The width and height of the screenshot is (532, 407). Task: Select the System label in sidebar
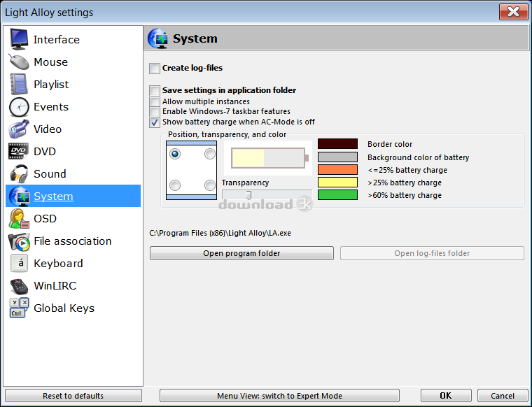click(53, 197)
